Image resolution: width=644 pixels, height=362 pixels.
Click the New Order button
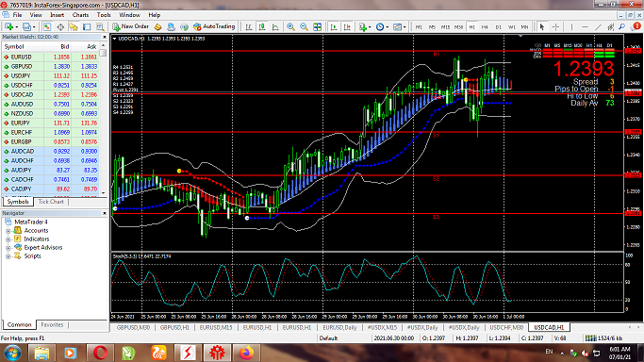(x=131, y=26)
